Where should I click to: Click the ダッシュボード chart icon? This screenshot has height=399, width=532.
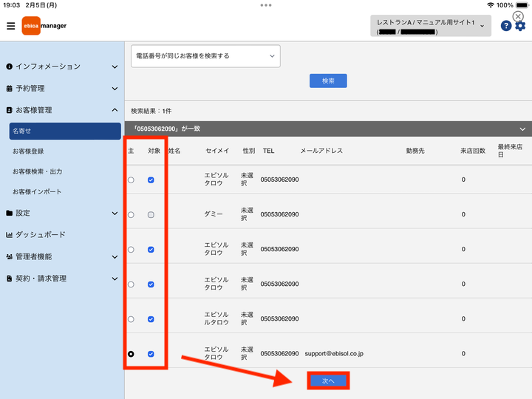(x=9, y=235)
